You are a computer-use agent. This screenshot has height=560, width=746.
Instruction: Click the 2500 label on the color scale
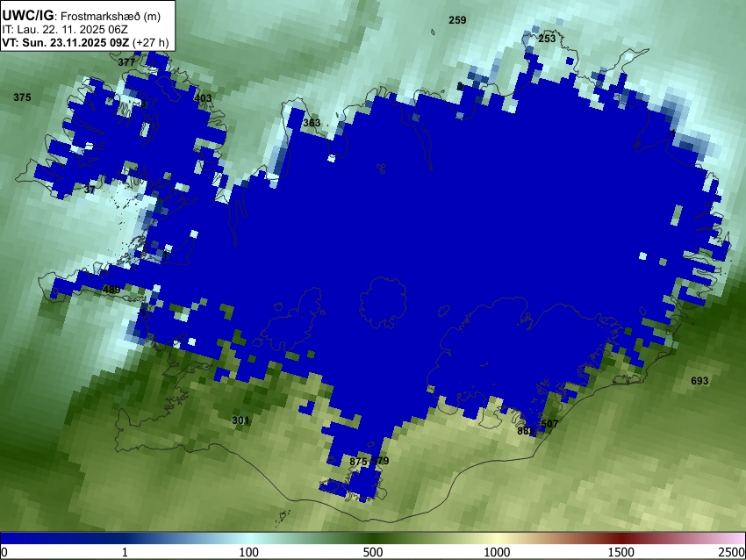pyautogui.click(x=732, y=552)
